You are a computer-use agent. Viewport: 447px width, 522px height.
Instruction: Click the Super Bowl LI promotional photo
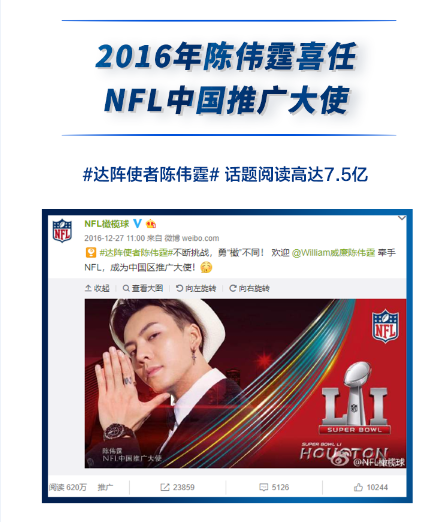click(x=245, y=383)
